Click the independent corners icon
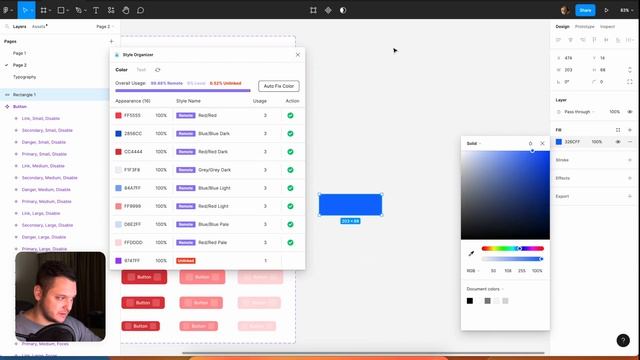Image resolution: width=640 pixels, height=360 pixels. pos(629,82)
